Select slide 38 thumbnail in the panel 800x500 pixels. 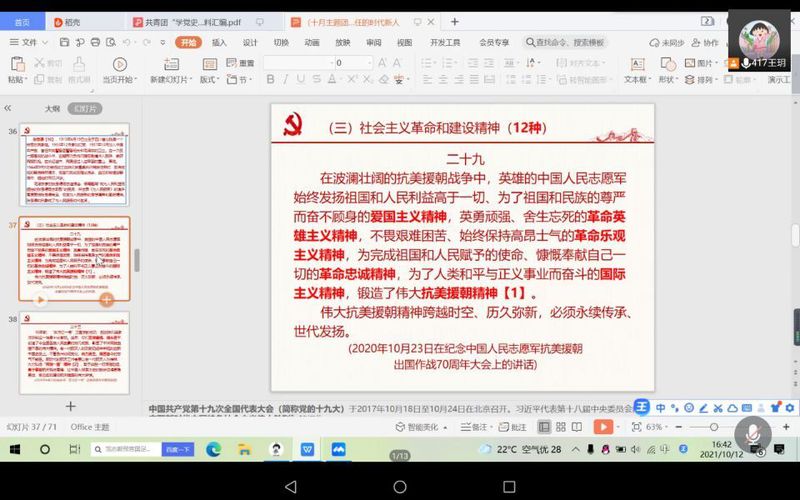(x=74, y=352)
